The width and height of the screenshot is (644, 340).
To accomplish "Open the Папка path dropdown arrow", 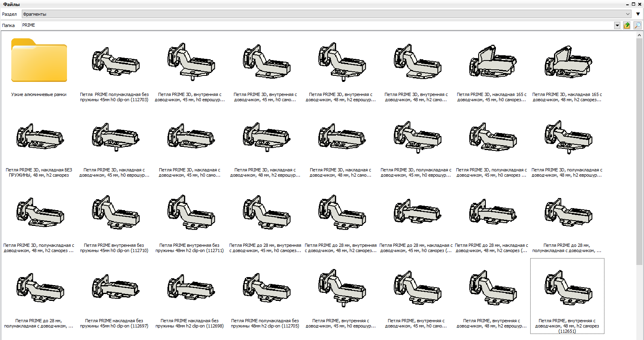I will (x=617, y=25).
